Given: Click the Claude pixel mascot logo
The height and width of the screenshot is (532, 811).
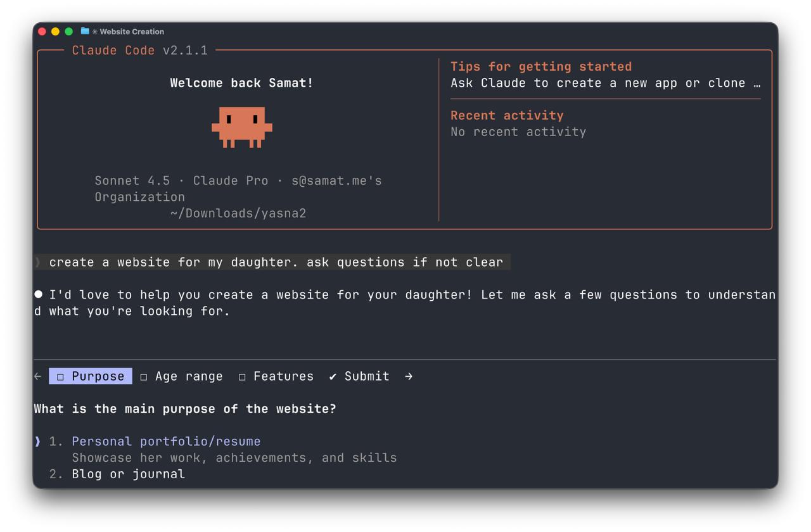Looking at the screenshot, I should pos(242,127).
